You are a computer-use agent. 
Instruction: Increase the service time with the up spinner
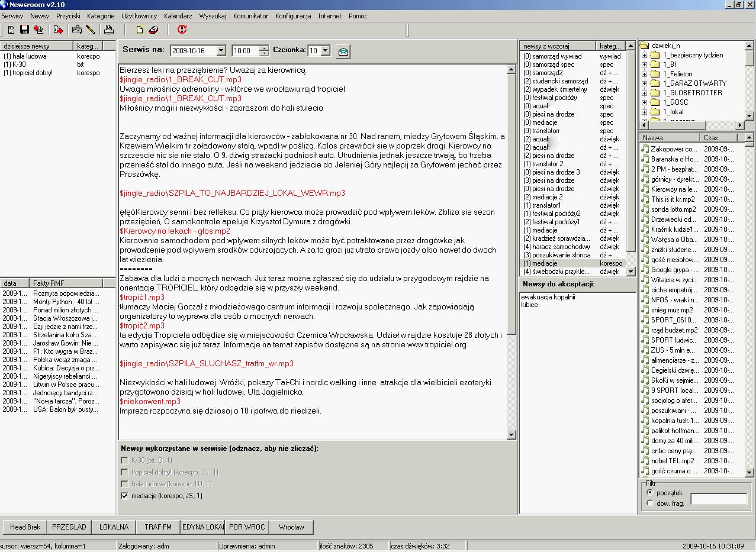click(x=264, y=49)
